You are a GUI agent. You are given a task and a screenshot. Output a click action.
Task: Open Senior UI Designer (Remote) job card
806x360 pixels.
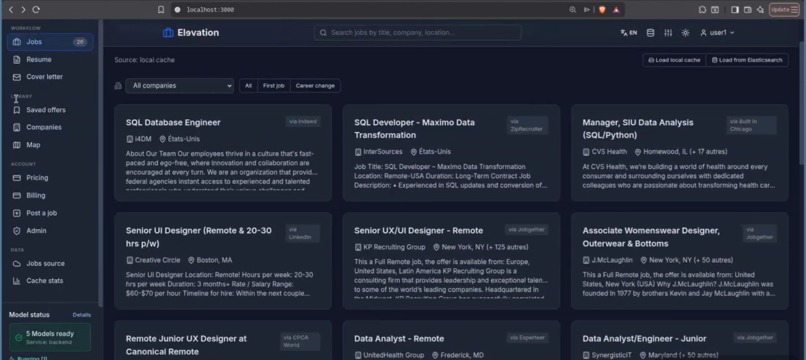(223, 261)
